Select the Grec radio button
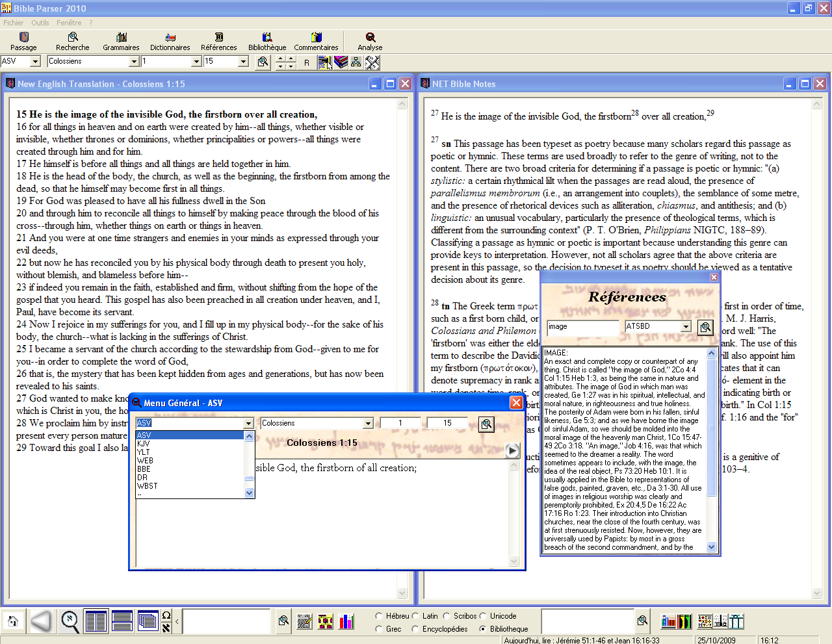This screenshot has height=644, width=832. pos(379,629)
